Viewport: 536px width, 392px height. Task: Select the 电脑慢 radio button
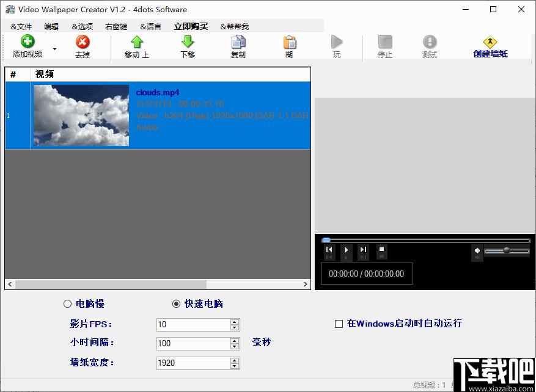pos(67,304)
